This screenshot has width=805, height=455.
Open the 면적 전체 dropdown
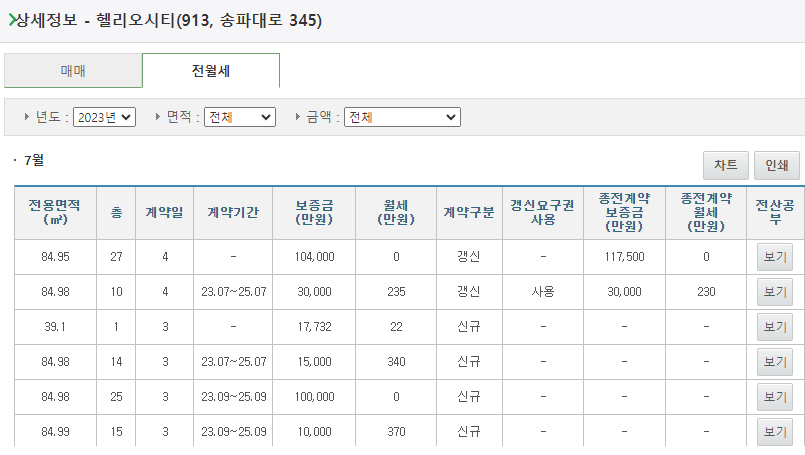[240, 117]
